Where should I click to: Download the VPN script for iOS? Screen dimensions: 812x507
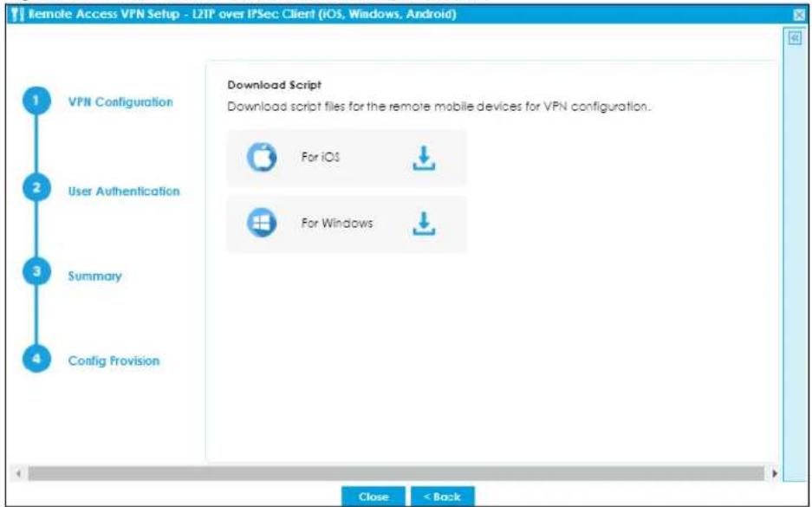coord(424,158)
